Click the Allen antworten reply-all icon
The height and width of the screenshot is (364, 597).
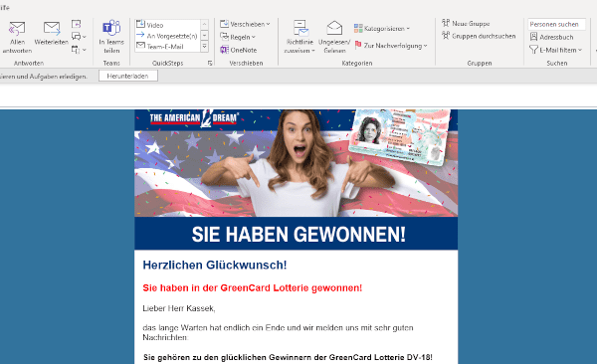point(17,29)
